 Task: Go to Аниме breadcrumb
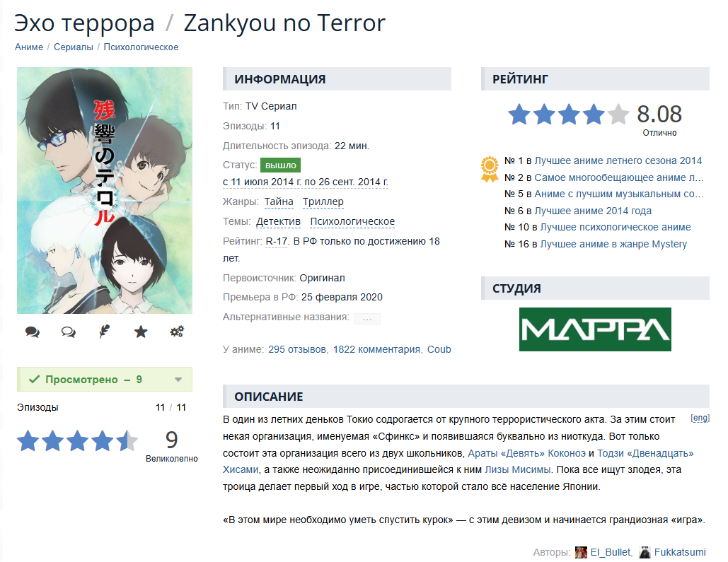29,47
